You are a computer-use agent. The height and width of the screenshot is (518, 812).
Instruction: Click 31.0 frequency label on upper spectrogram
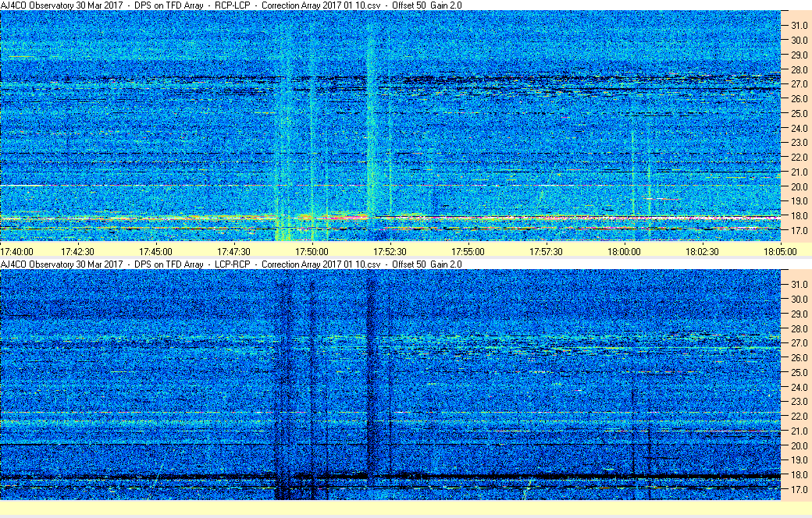(x=800, y=26)
